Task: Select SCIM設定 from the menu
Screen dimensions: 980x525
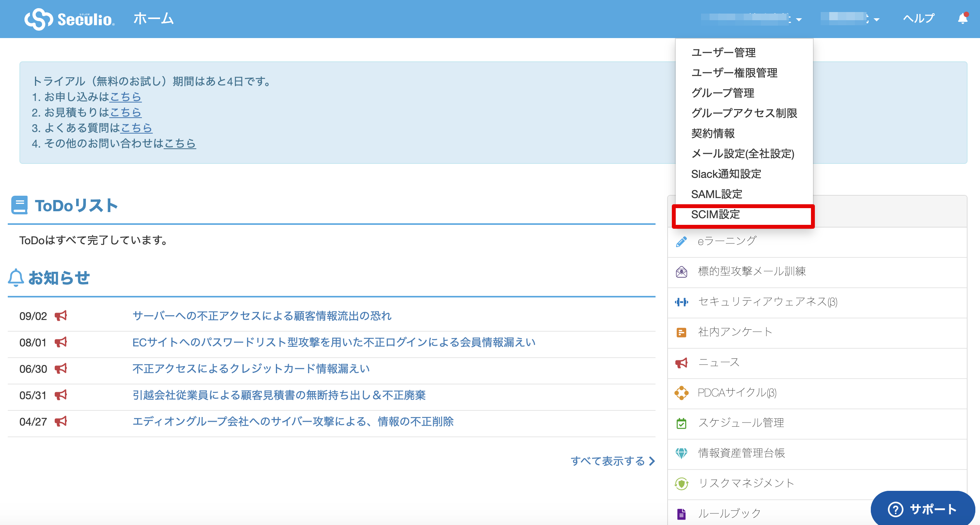Action: coord(715,214)
